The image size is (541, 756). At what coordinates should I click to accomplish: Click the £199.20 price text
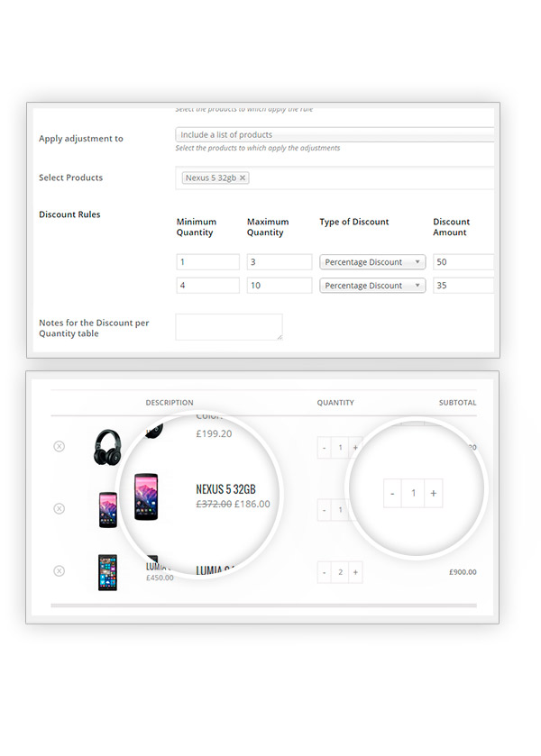point(214,433)
